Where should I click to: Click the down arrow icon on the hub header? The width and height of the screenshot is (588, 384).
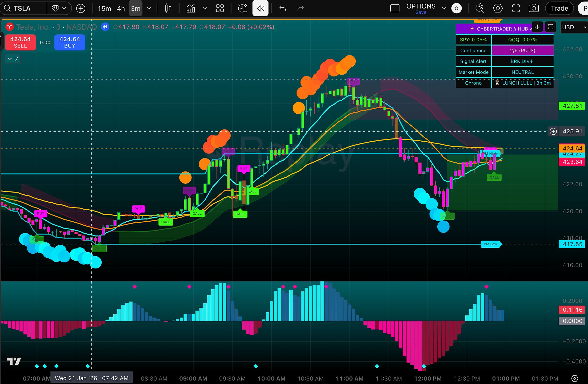coord(537,27)
